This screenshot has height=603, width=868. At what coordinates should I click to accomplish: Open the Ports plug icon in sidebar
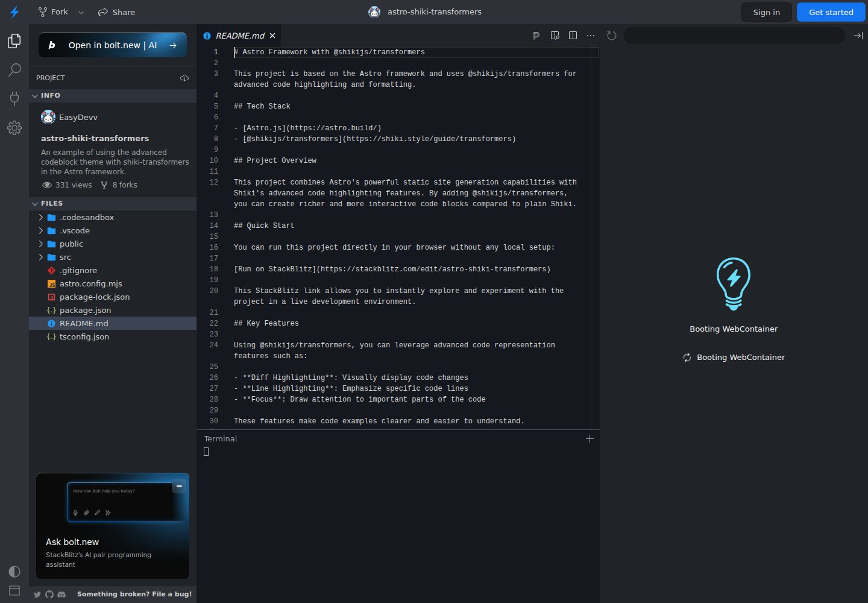[14, 99]
